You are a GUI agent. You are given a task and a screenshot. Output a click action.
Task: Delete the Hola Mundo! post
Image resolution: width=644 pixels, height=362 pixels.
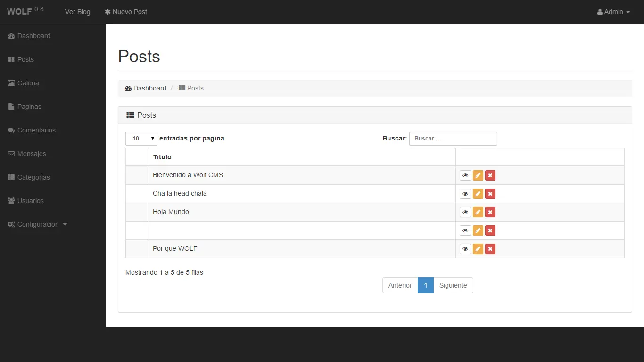click(x=490, y=212)
